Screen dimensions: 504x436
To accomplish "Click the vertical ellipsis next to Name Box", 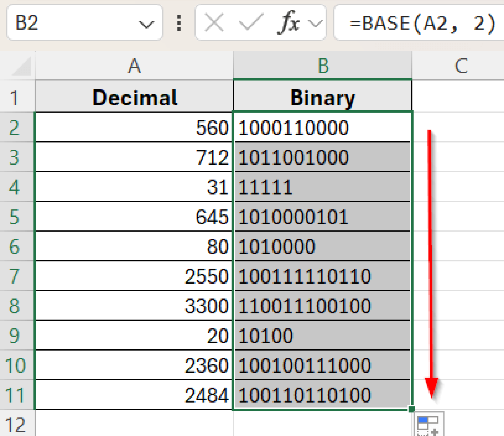I will pos(179,22).
